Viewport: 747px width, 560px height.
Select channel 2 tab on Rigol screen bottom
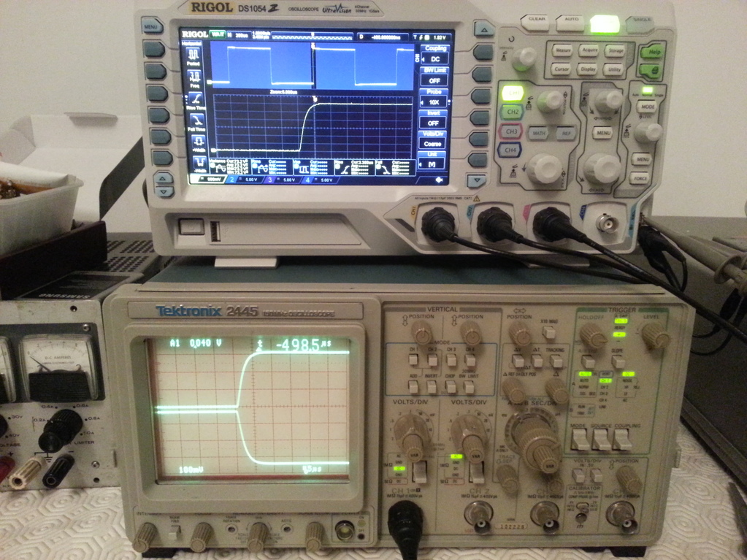(x=245, y=180)
